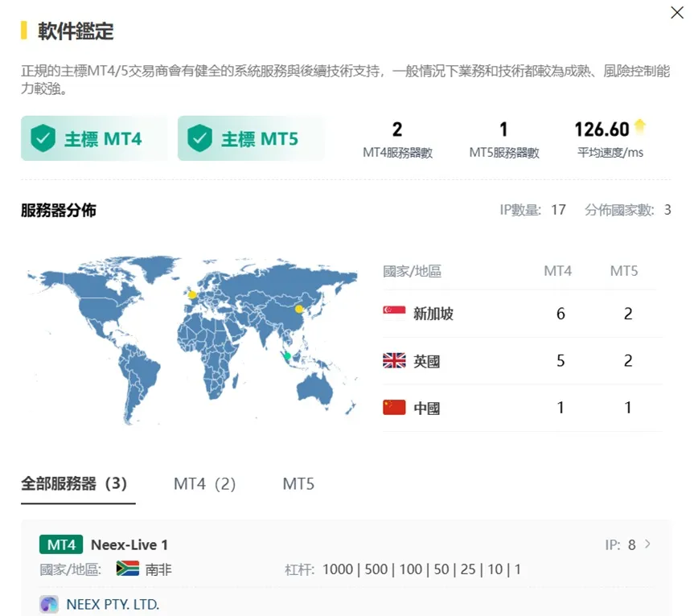Click the 杠杆 leverage values list
The image size is (694, 616).
[x=421, y=569]
